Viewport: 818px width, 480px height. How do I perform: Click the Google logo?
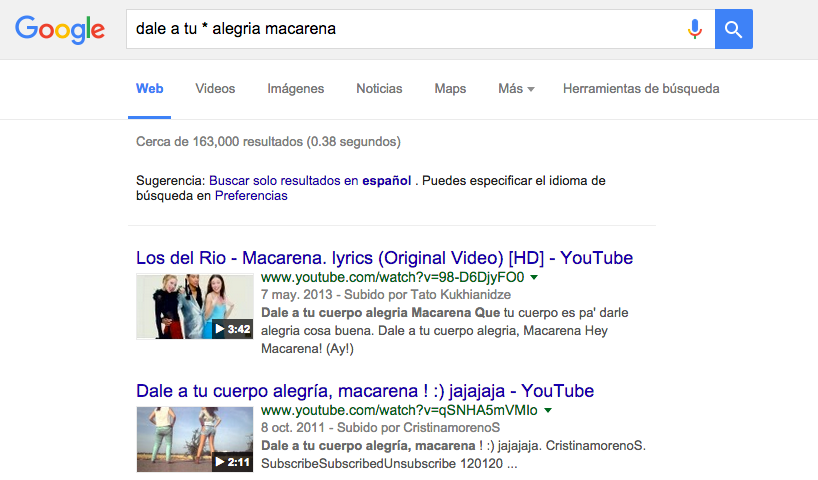60,30
